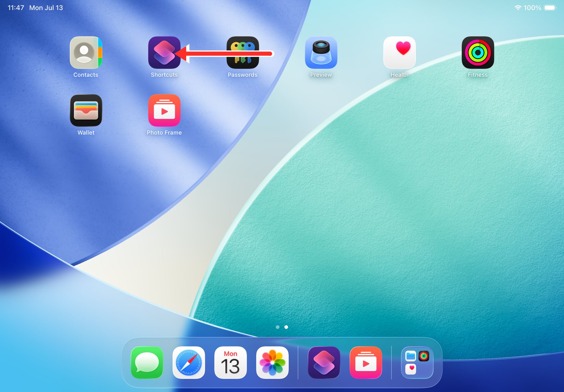Launch Safari from the dock
564x392 pixels.
(189, 362)
